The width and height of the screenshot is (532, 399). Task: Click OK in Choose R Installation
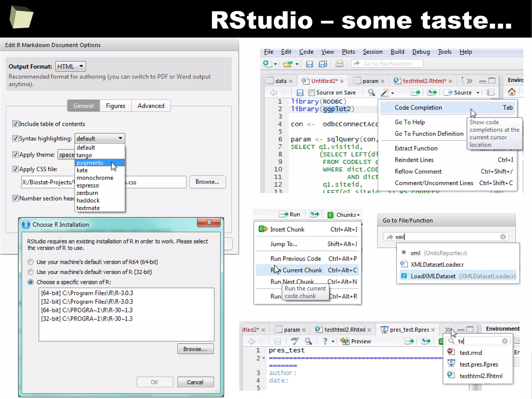[x=155, y=382]
